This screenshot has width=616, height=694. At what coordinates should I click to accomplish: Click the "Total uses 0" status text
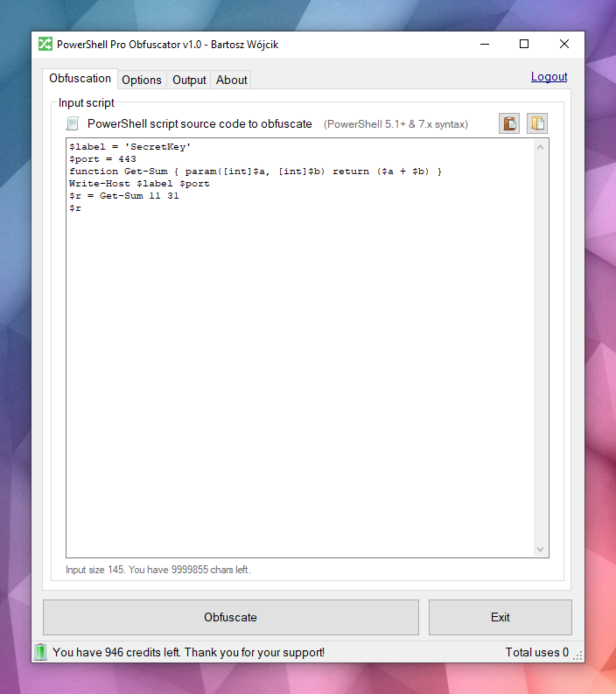click(x=536, y=652)
